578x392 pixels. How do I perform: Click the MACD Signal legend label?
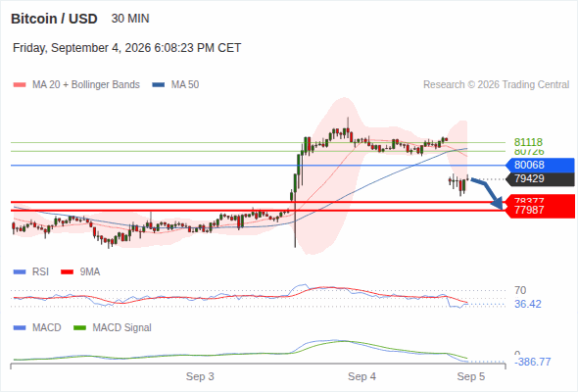click(x=122, y=328)
